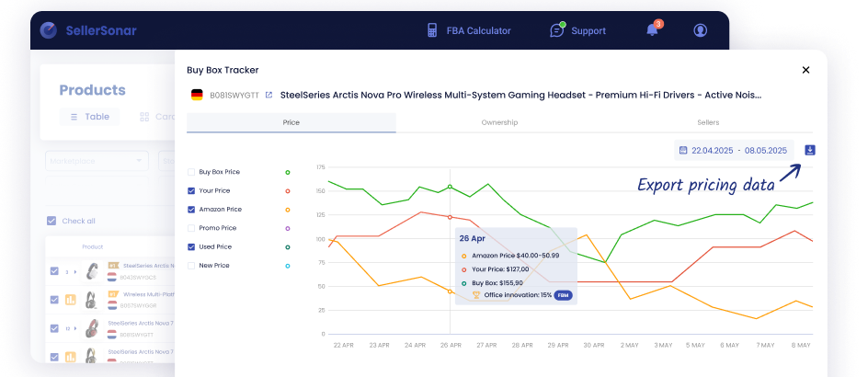Click the Amazon Price orange legend dot
868x377 pixels.
point(287,210)
